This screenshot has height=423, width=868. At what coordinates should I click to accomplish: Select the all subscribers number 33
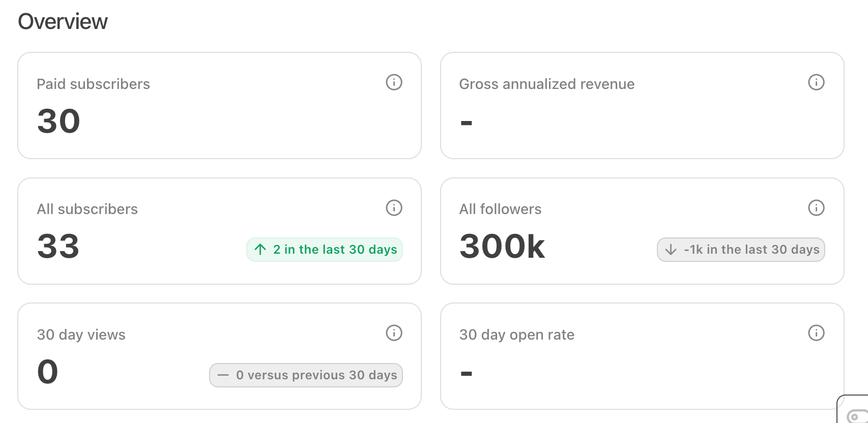click(x=59, y=247)
